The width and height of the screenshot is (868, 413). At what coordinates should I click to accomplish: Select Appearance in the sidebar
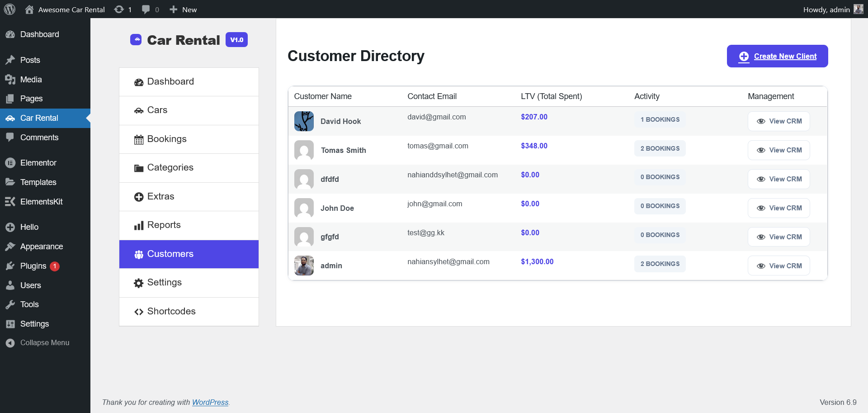tap(41, 247)
